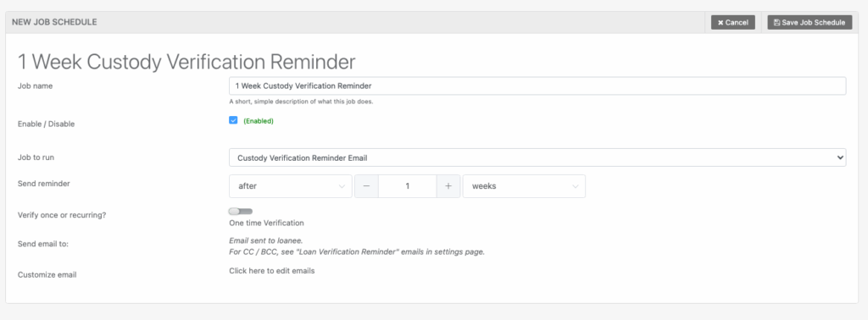The image size is (868, 320).
Task: Decrease reminder count with minus button
Action: click(366, 186)
